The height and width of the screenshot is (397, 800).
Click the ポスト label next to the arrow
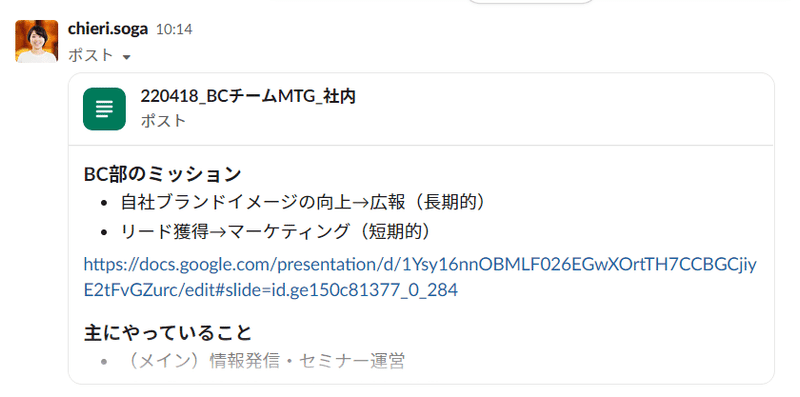90,55
